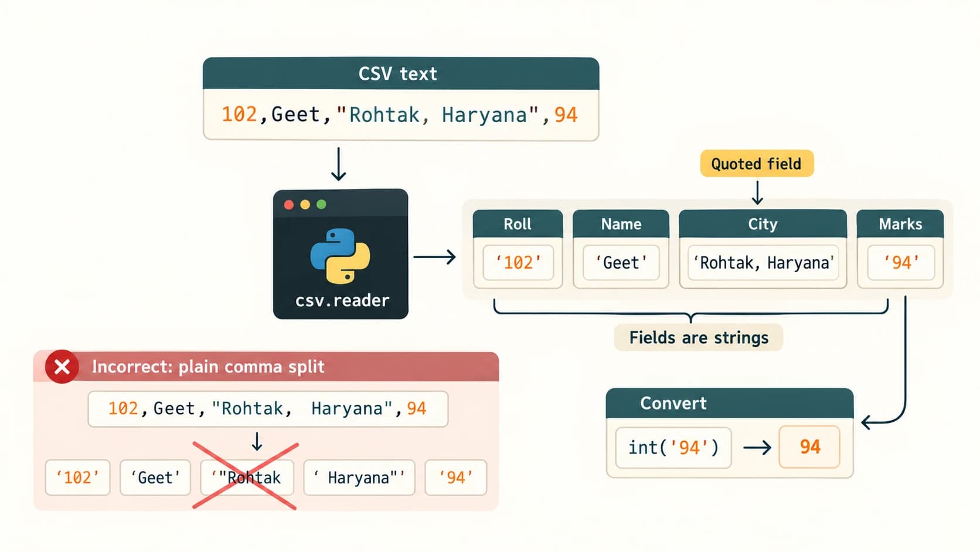
Task: Click the Convert header
Action: coord(730,403)
